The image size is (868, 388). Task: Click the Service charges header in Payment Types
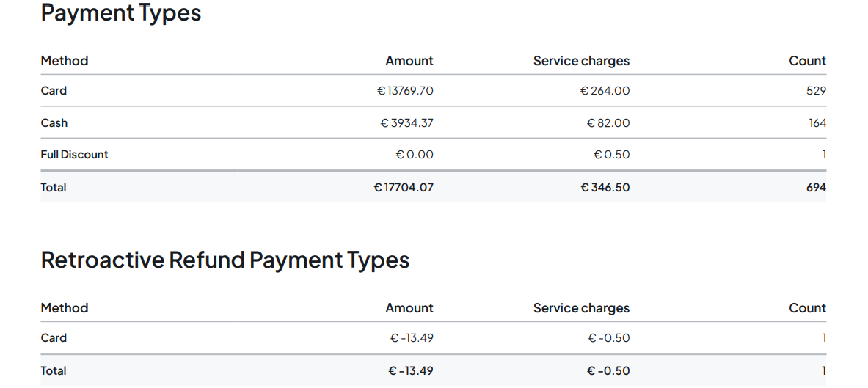tap(581, 61)
